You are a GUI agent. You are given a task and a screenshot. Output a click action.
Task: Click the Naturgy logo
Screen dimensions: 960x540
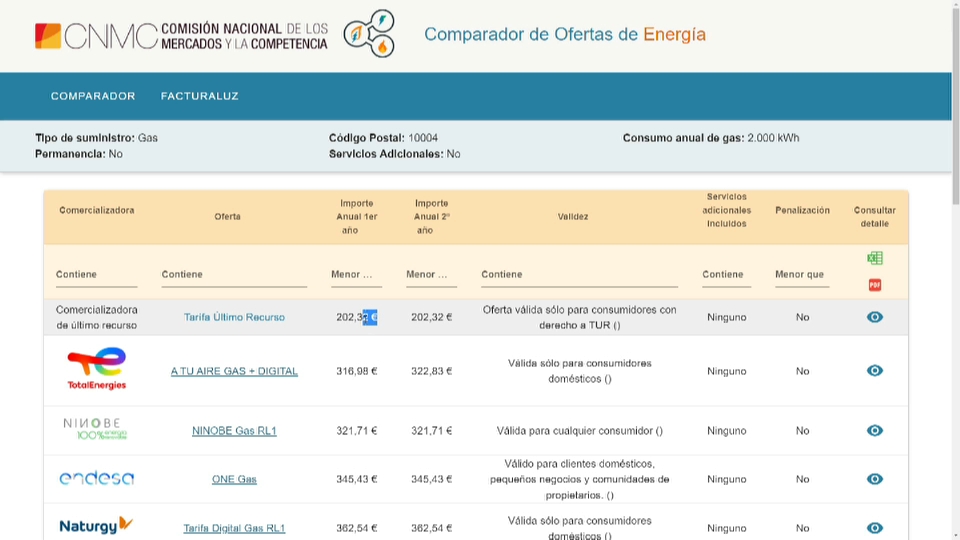[96, 525]
